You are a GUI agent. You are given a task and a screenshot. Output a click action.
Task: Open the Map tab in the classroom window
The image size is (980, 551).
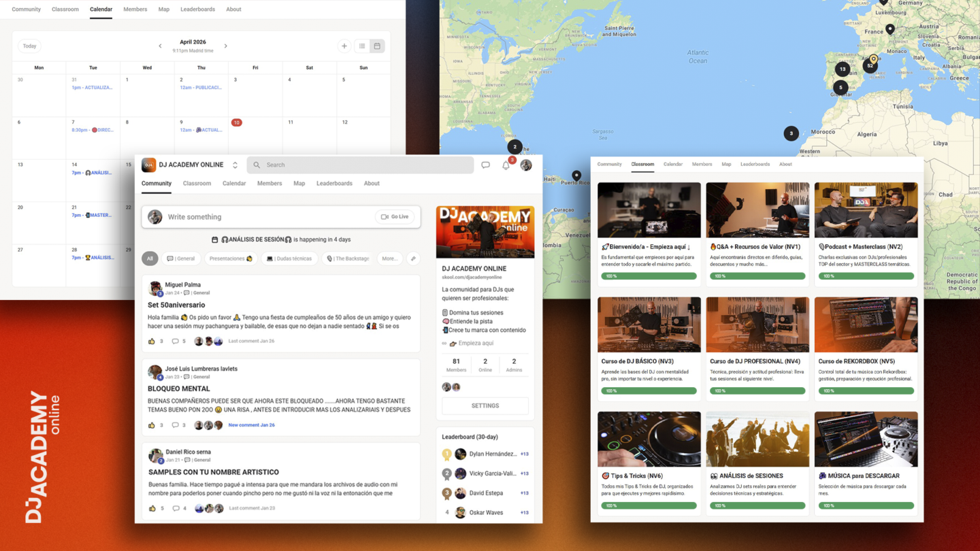click(x=726, y=164)
